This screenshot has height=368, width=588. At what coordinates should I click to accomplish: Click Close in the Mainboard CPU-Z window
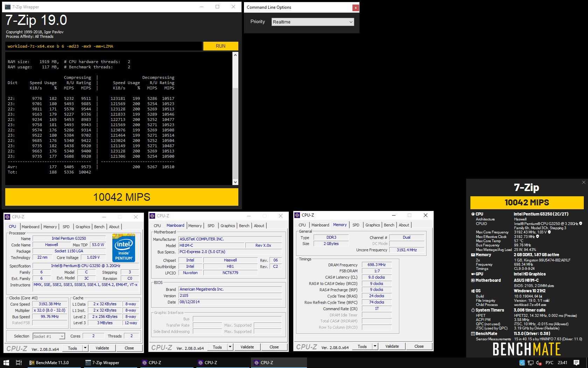tap(274, 347)
